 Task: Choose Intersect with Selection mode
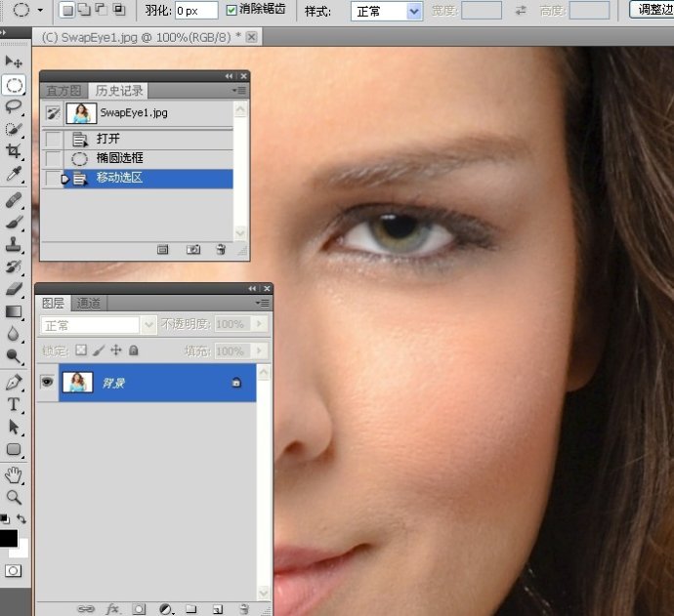click(118, 11)
